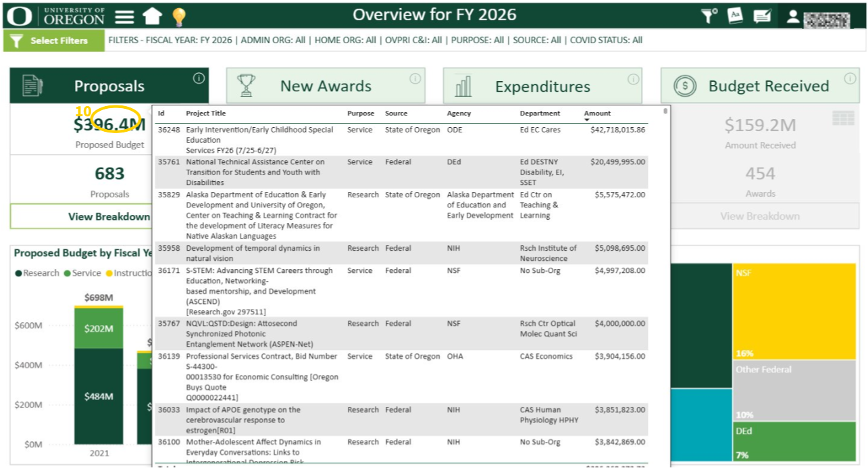
Task: Select row with Id 35829
Action: 401,216
